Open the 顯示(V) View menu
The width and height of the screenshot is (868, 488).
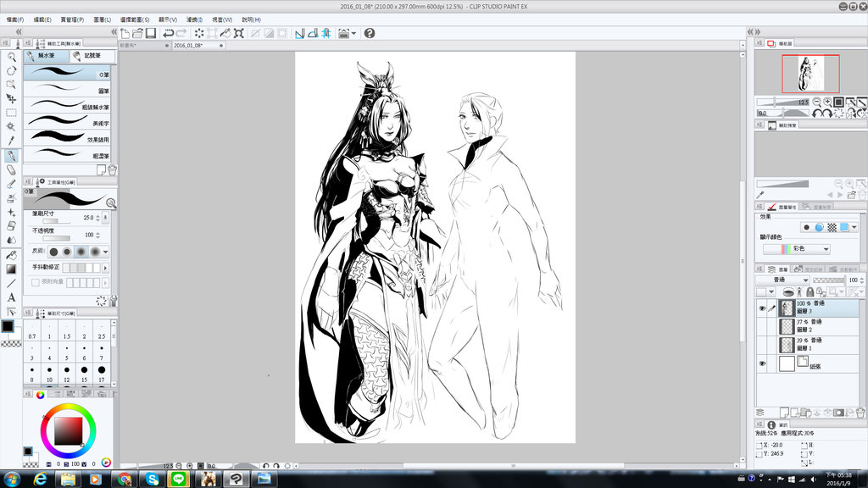pos(168,19)
